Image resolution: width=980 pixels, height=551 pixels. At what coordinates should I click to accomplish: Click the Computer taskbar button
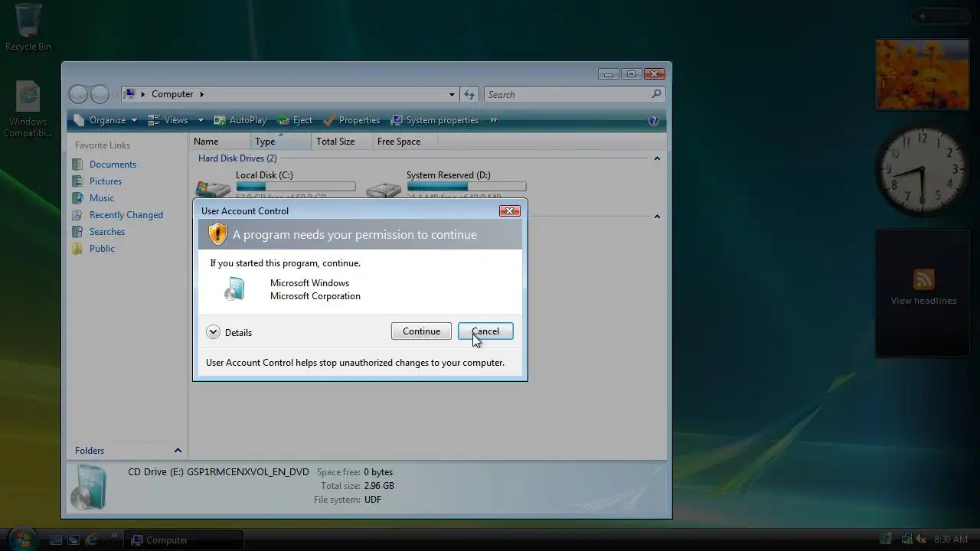pyautogui.click(x=184, y=540)
